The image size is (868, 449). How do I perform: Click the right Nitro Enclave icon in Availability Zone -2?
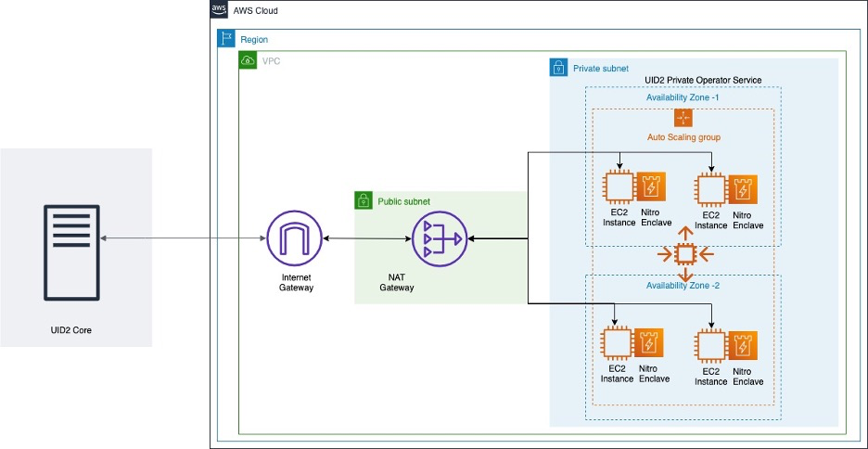pyautogui.click(x=743, y=346)
